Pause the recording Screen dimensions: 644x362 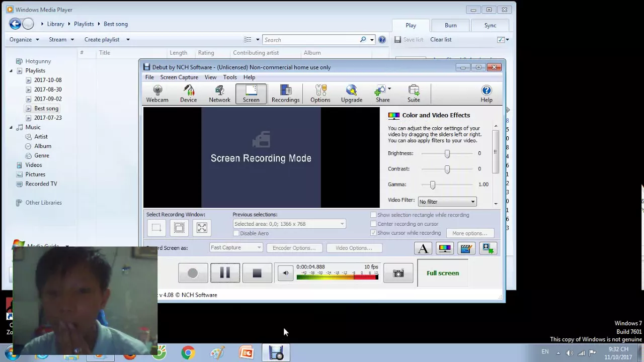click(x=225, y=273)
